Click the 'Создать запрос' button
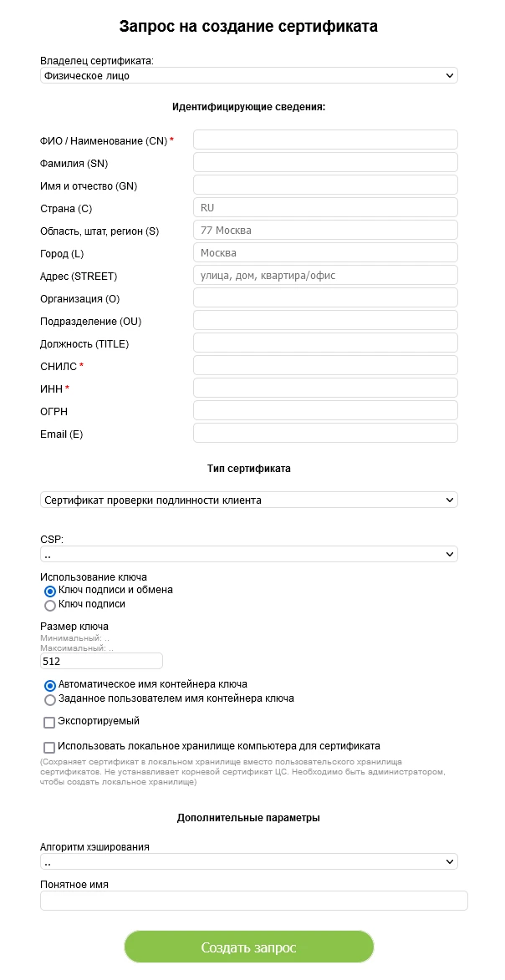The height and width of the screenshot is (980, 505). click(x=248, y=947)
